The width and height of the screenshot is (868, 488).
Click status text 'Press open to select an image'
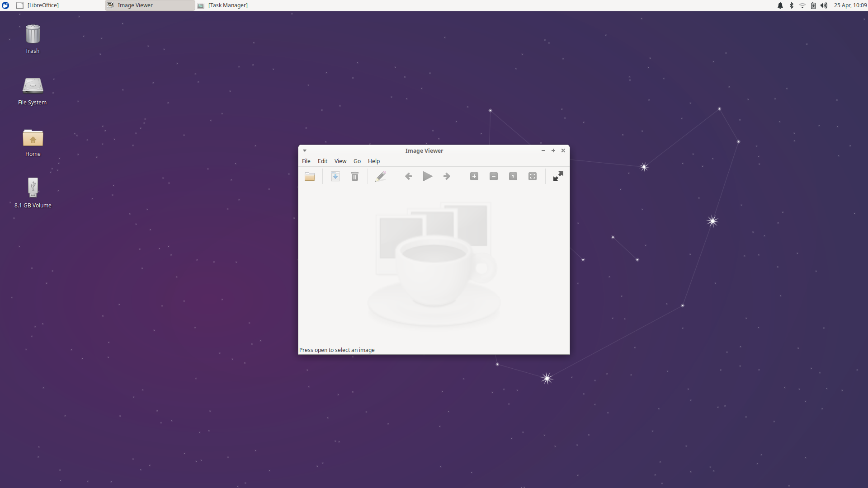(337, 350)
